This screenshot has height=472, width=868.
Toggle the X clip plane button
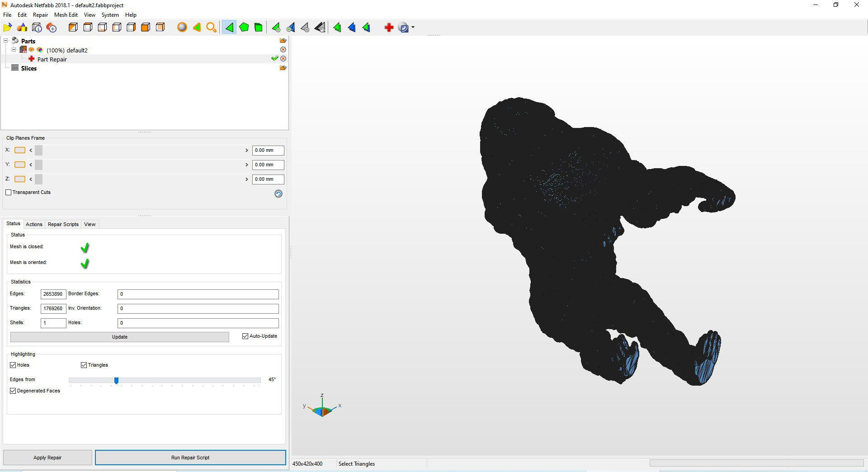point(20,150)
